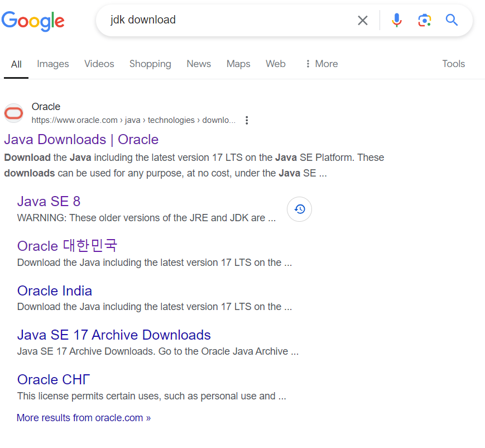Select the All results tab
This screenshot has height=448, width=485.
[x=16, y=64]
